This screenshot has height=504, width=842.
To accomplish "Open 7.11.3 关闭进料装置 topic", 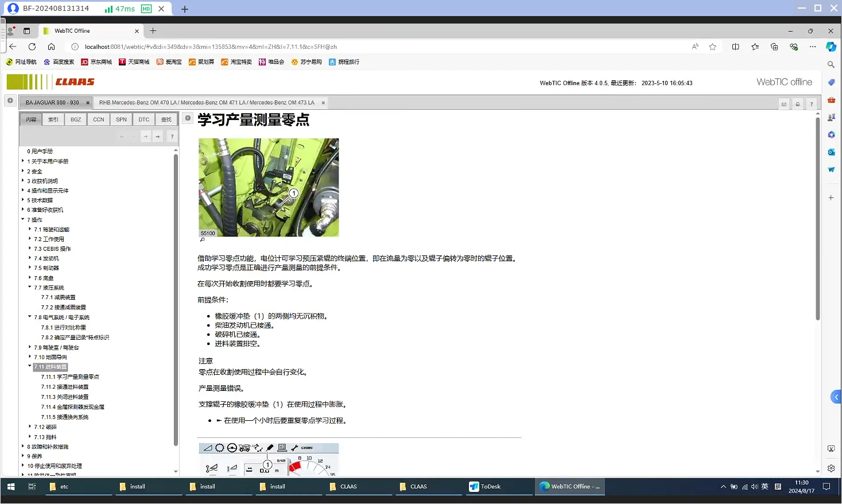I will point(65,397).
